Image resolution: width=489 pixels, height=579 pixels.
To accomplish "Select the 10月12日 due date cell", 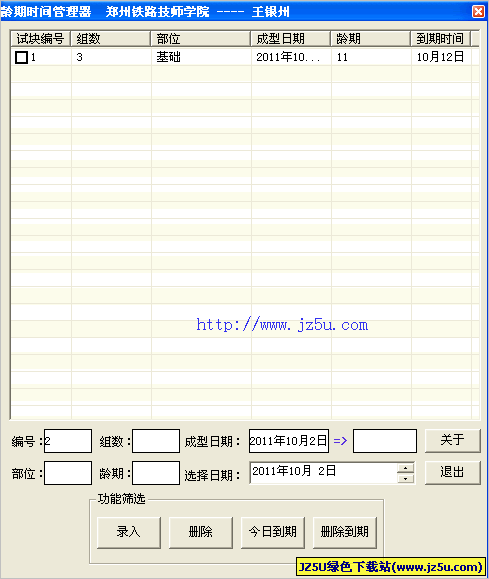I will tap(440, 57).
